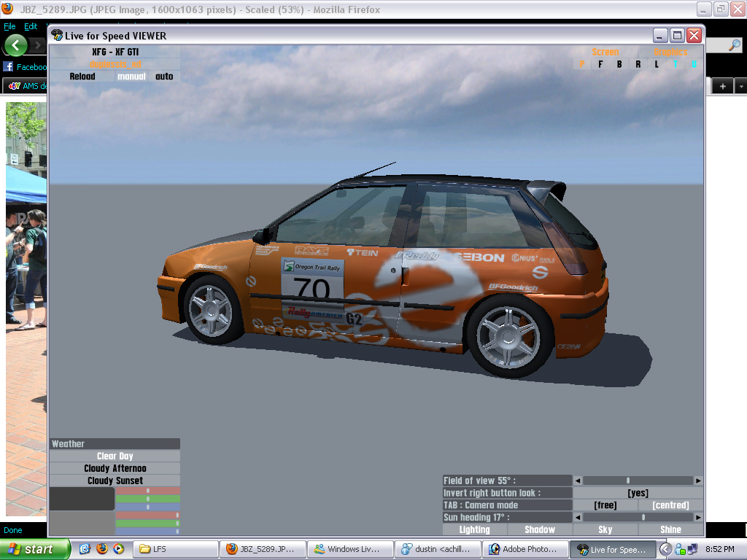Open the Facebook bookmark in Firefox
The width and height of the screenshot is (747, 560).
click(x=25, y=66)
